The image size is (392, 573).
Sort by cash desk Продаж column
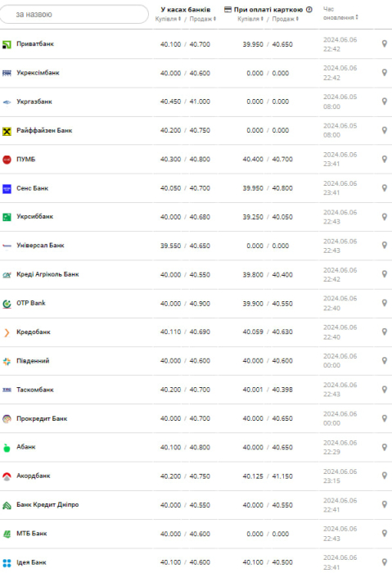click(203, 19)
